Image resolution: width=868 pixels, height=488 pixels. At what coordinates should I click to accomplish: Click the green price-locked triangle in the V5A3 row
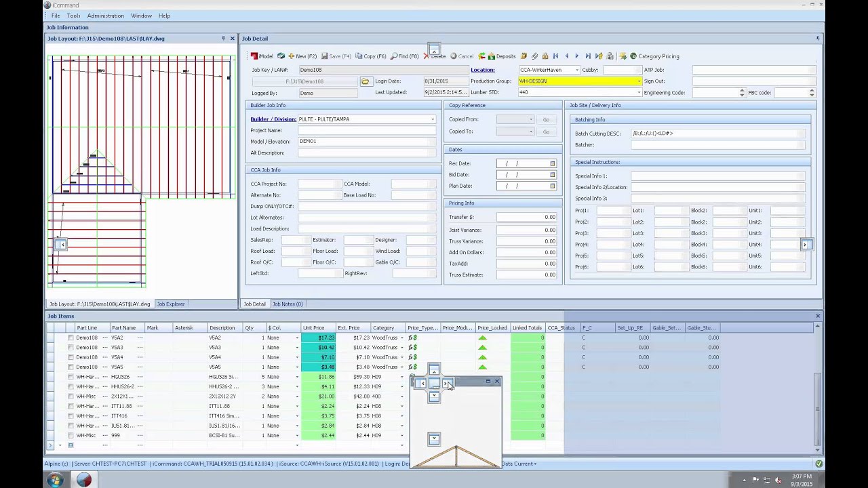coord(482,348)
